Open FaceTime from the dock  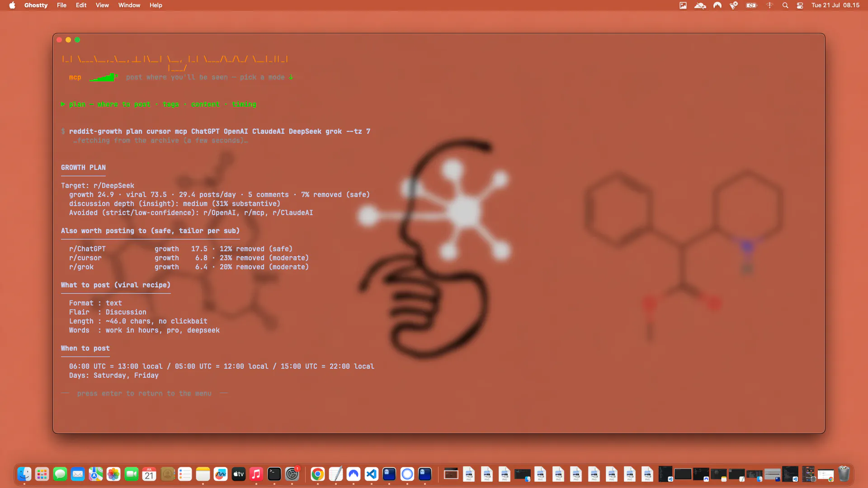click(132, 474)
